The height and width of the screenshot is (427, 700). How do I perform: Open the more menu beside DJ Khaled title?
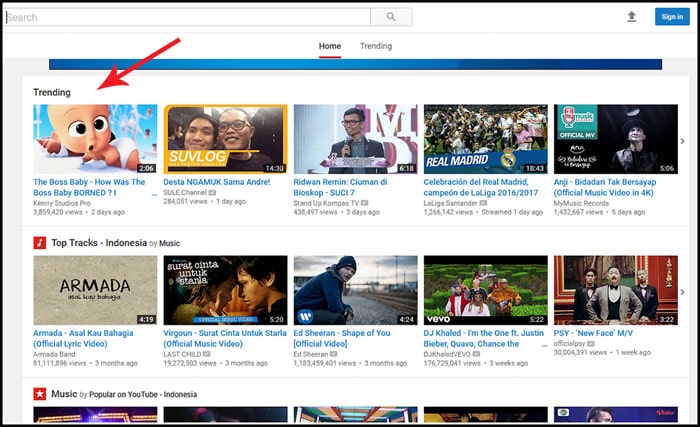point(545,346)
